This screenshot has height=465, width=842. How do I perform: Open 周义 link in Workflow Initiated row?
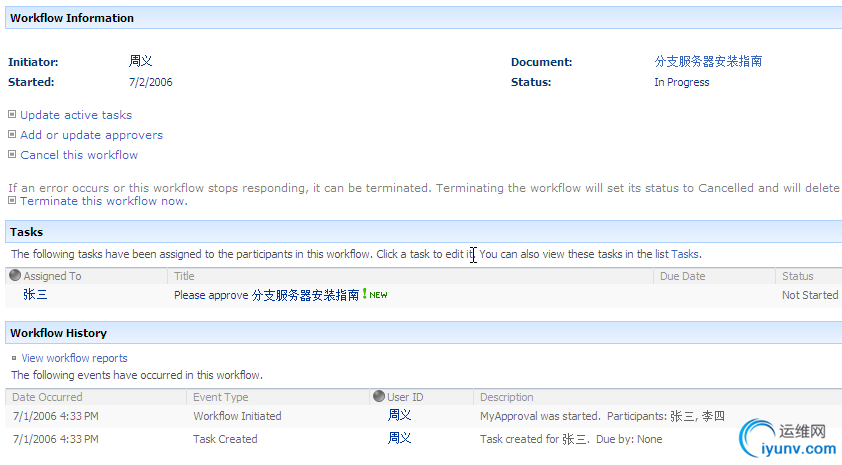(x=400, y=415)
